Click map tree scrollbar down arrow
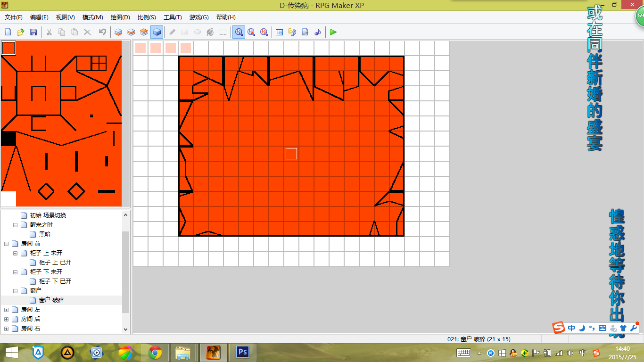This screenshot has width=644, height=362. coord(125,329)
